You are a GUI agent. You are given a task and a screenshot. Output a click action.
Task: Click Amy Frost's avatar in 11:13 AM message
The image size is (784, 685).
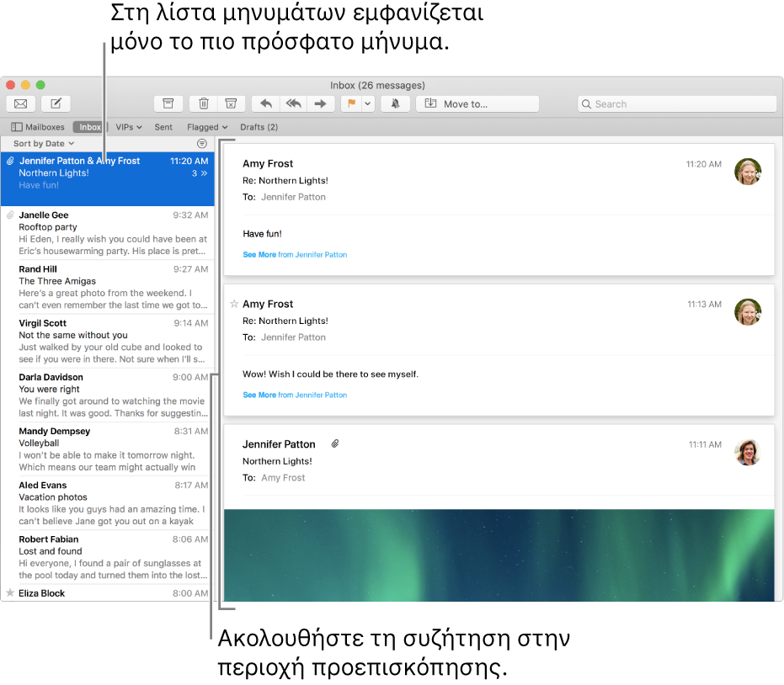click(x=748, y=311)
